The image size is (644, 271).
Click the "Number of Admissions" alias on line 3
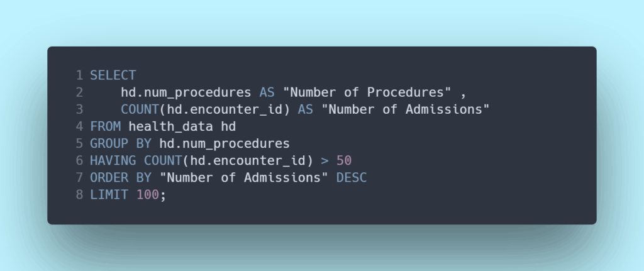pyautogui.click(x=405, y=109)
